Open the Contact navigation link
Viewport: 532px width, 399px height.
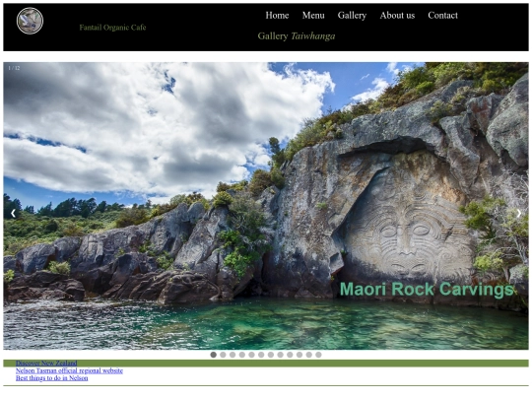coord(442,15)
